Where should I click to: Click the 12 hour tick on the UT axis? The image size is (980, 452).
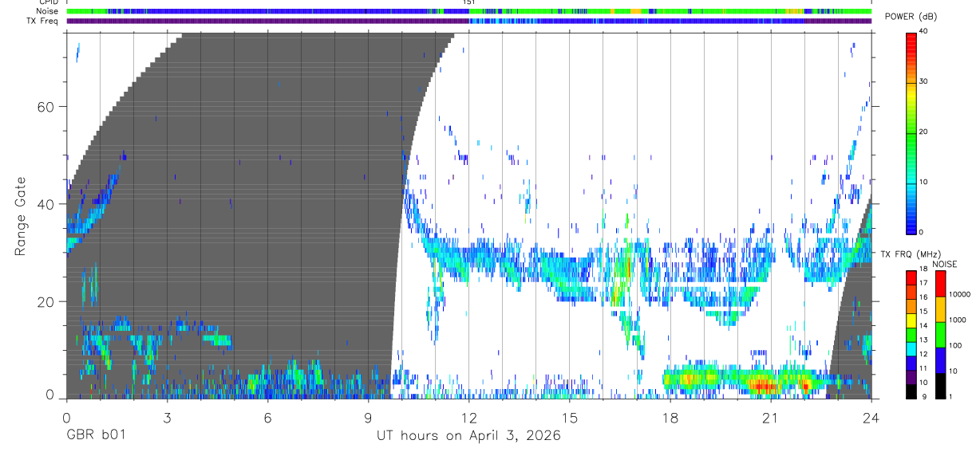pyautogui.click(x=468, y=418)
